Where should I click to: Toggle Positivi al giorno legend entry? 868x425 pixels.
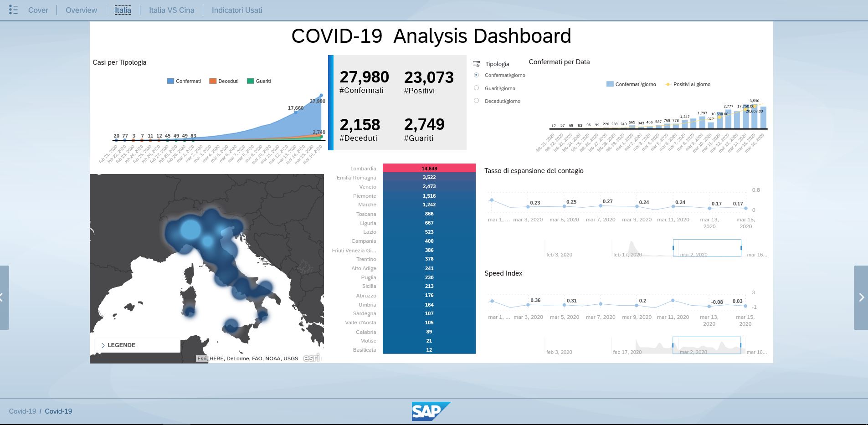[688, 84]
